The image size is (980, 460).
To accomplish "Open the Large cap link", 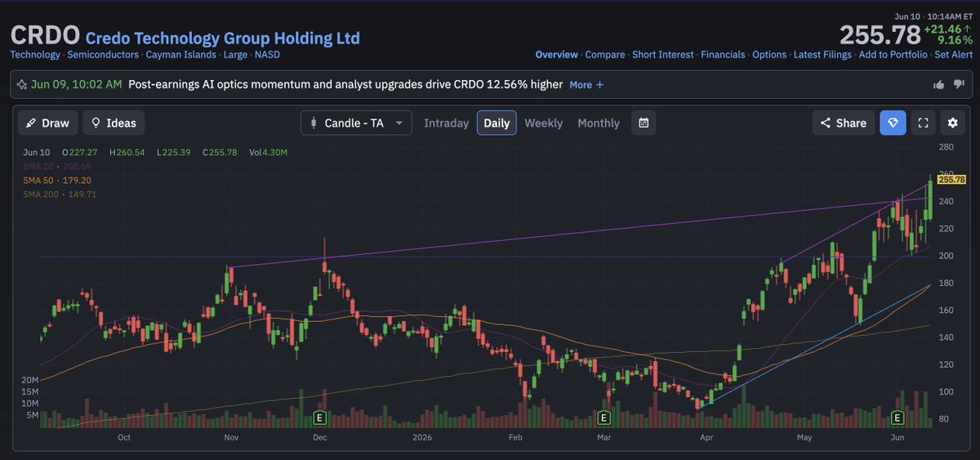I will click(235, 55).
